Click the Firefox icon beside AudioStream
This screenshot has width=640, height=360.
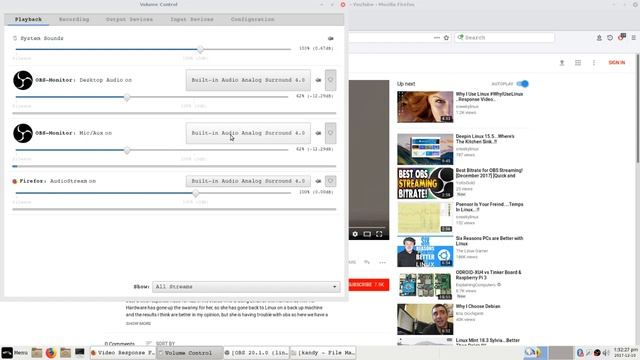coord(15,181)
